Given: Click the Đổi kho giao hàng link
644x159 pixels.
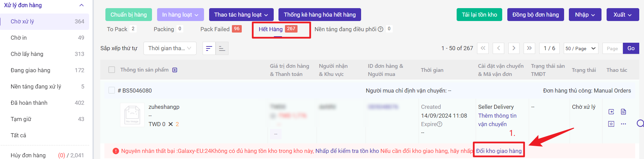Looking at the screenshot, I should click(499, 151).
